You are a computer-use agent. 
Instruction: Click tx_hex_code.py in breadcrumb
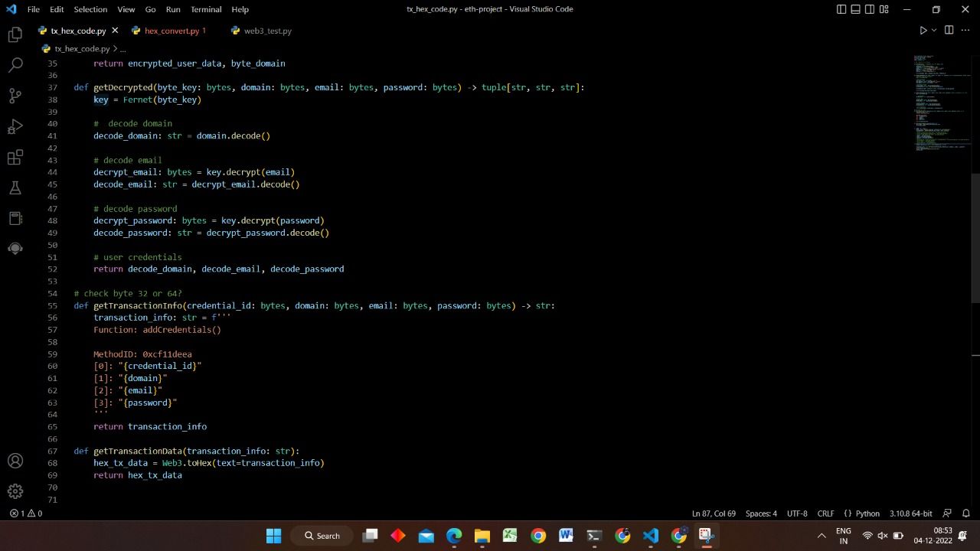pyautogui.click(x=82, y=48)
